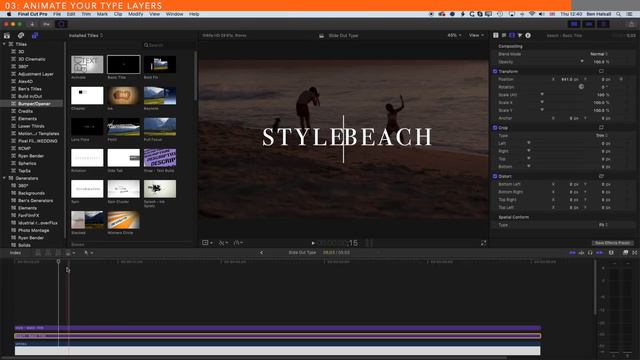Open the Info inspector tab icon
The width and height of the screenshot is (640, 360).
coord(528,36)
